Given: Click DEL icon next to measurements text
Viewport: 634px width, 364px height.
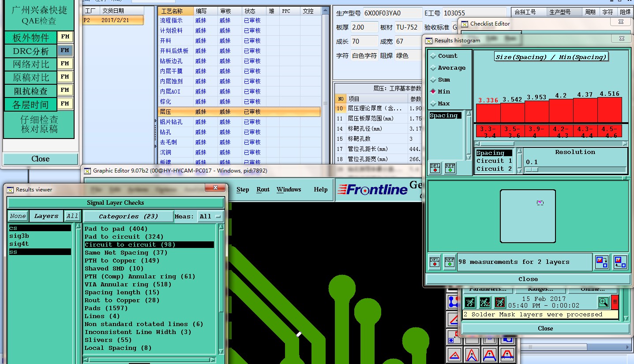Looking at the screenshot, I should point(435,262).
